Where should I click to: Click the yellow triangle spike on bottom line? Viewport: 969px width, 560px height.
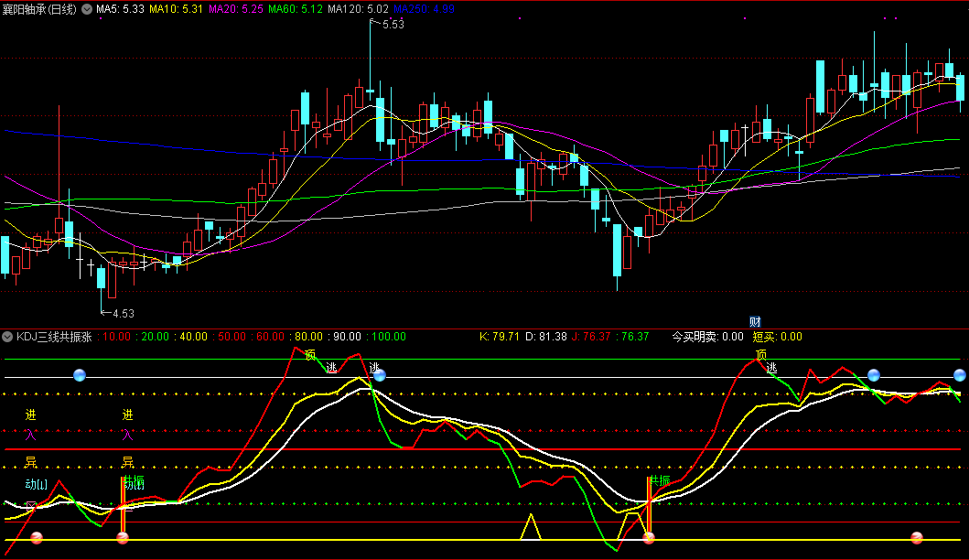click(x=530, y=527)
